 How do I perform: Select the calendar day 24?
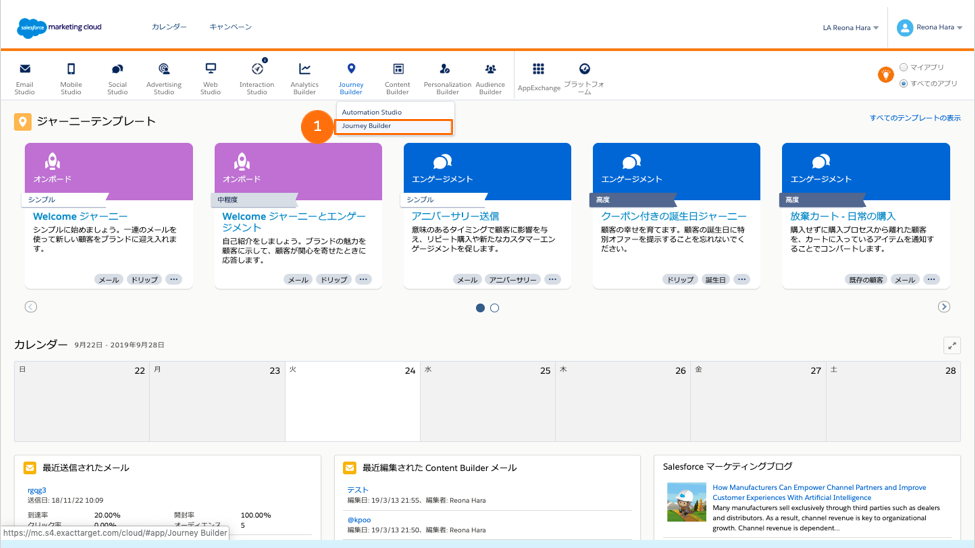pyautogui.click(x=353, y=401)
